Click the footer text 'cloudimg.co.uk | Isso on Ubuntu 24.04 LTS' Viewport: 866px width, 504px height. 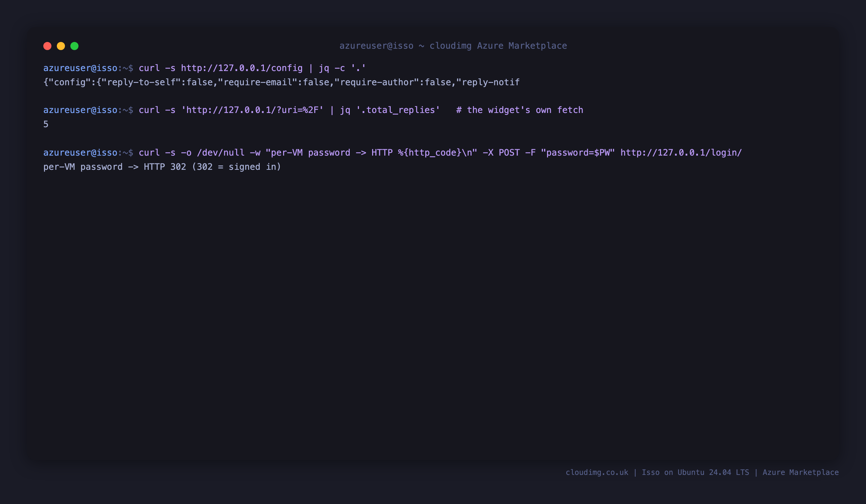(657, 473)
